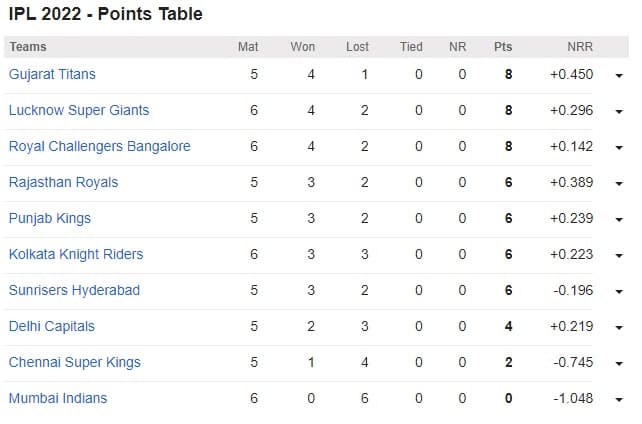Expand the Sunrisers Hyderabad row arrow
The height and width of the screenshot is (424, 642).
click(x=620, y=292)
